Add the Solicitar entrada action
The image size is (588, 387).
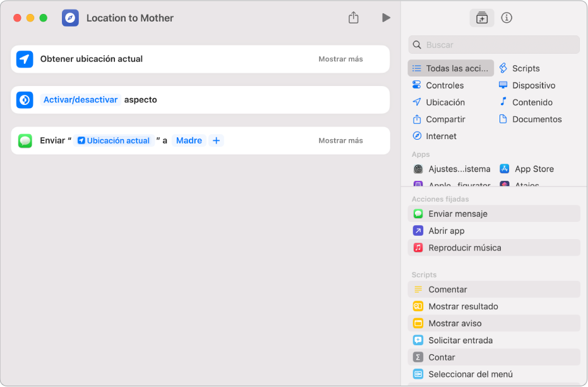coord(493,340)
